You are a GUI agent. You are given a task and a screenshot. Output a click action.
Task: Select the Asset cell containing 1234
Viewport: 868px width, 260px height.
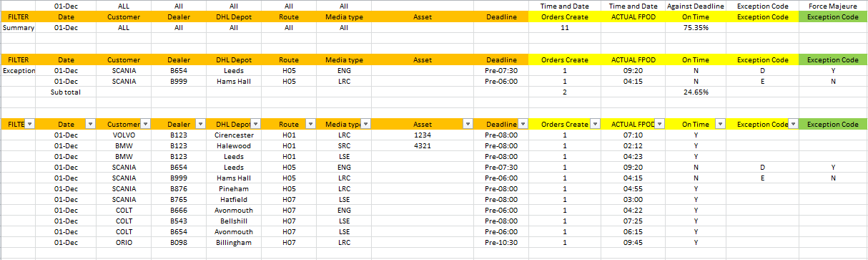click(x=423, y=135)
